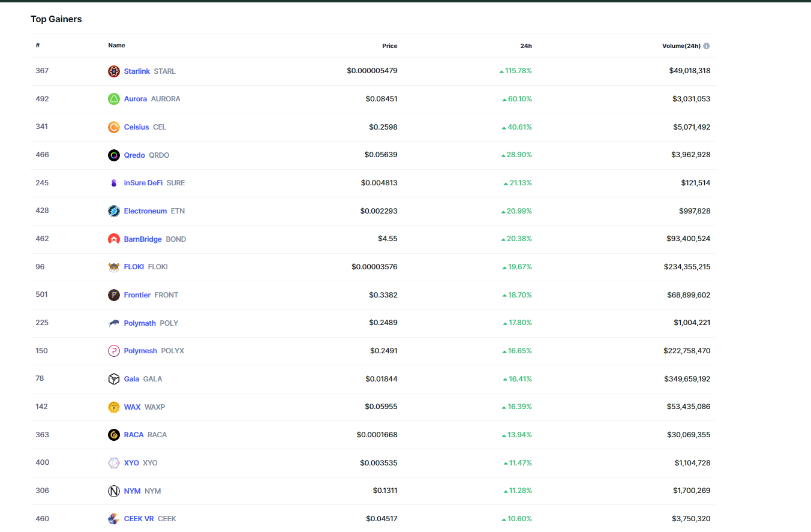
Task: Click the Starlink coin logo icon
Action: pyautogui.click(x=114, y=71)
